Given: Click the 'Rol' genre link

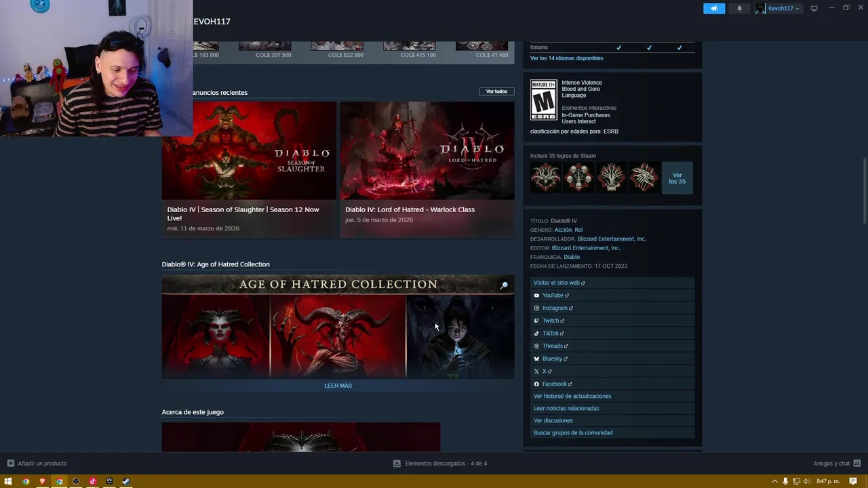Looking at the screenshot, I should [578, 230].
